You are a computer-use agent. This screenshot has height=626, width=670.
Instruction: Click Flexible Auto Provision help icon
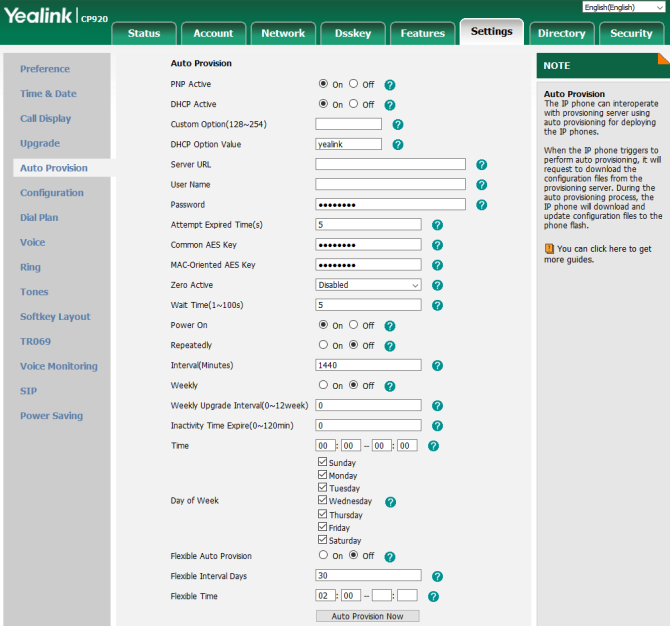(390, 556)
